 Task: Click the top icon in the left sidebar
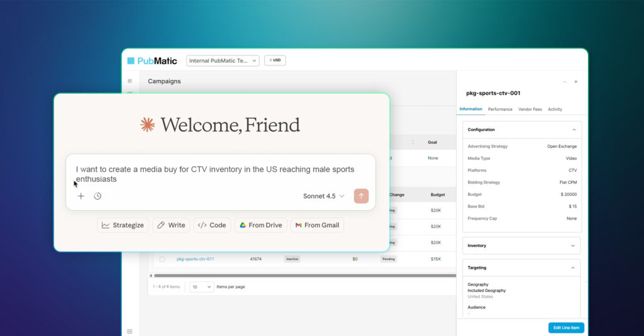(x=130, y=81)
